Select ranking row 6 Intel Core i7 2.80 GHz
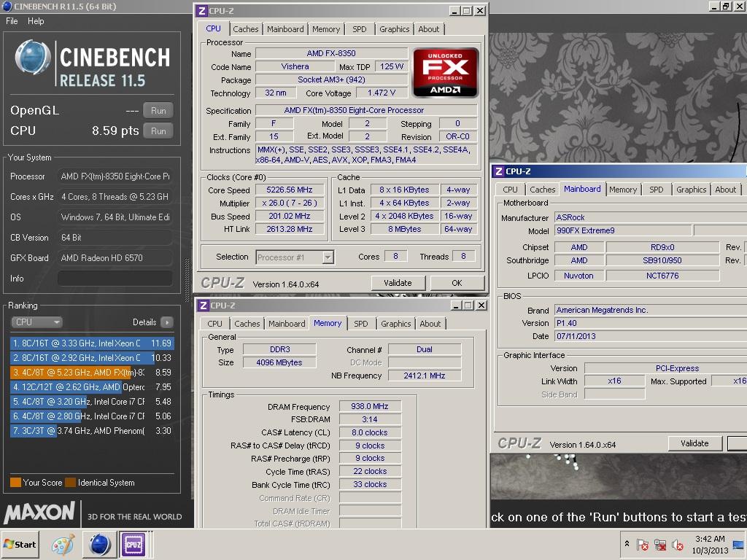The image size is (747, 560). [92, 416]
